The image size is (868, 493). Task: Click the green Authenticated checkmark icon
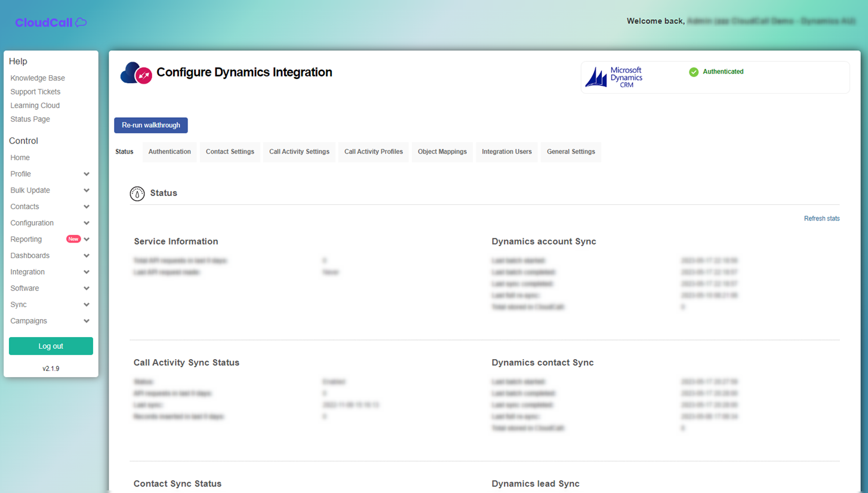[x=694, y=72]
